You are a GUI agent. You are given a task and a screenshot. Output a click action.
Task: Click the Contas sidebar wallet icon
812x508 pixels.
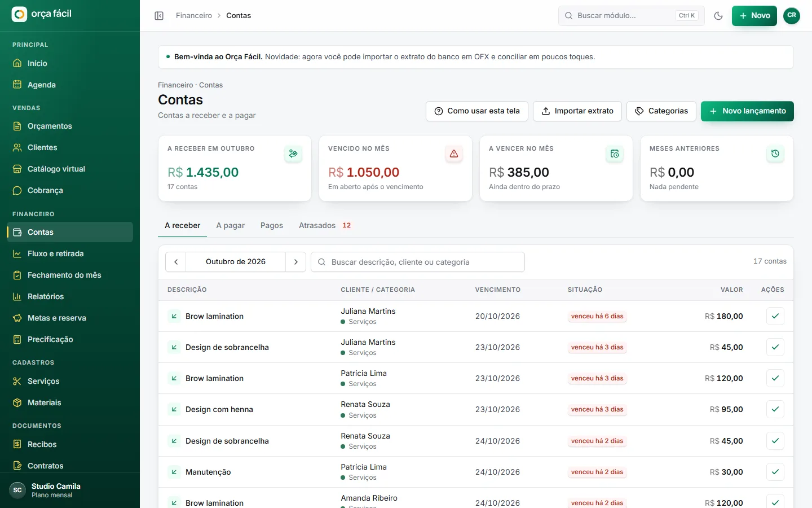(x=17, y=232)
